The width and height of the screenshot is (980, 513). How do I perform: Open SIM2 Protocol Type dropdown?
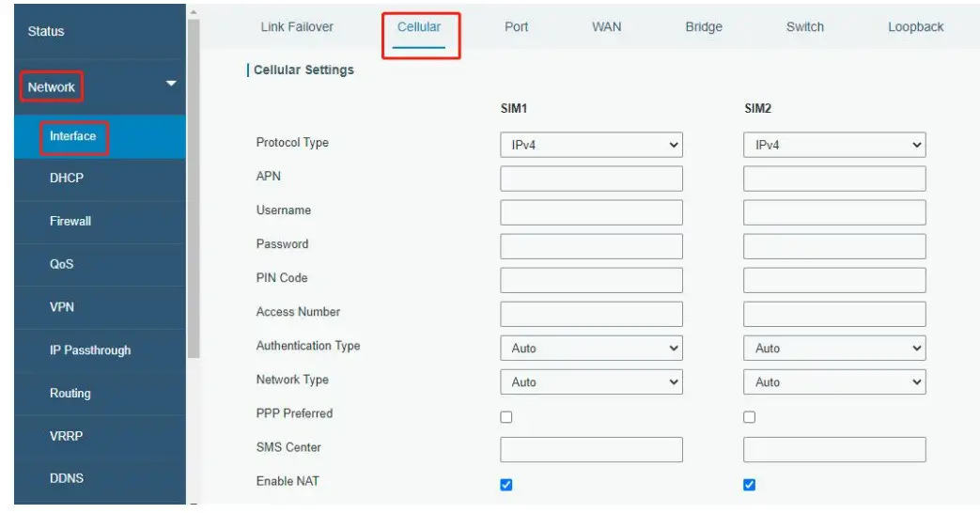click(834, 145)
